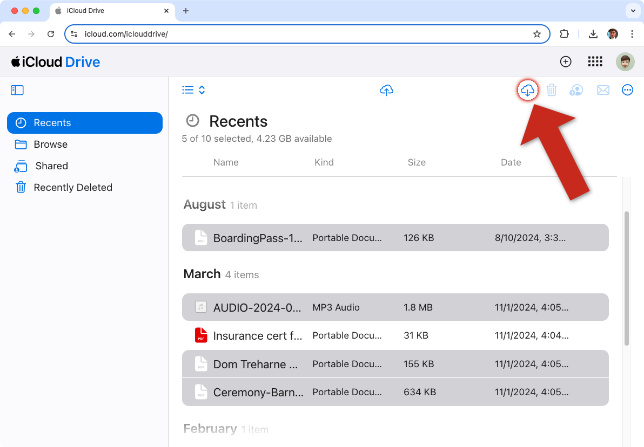The image size is (644, 447).
Task: Click the browser back arrow
Action: point(12,34)
